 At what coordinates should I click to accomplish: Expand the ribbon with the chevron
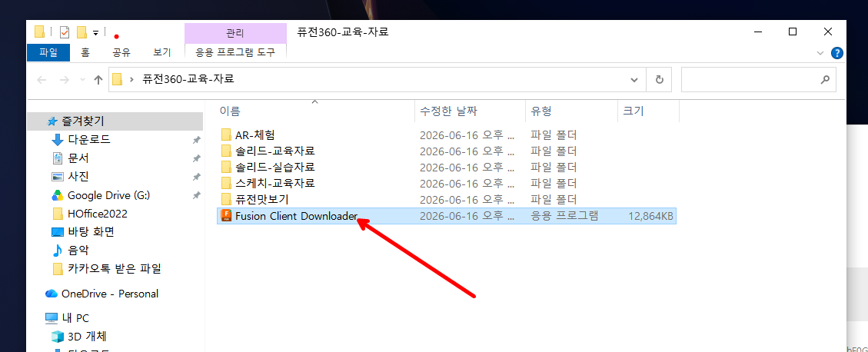click(x=820, y=53)
